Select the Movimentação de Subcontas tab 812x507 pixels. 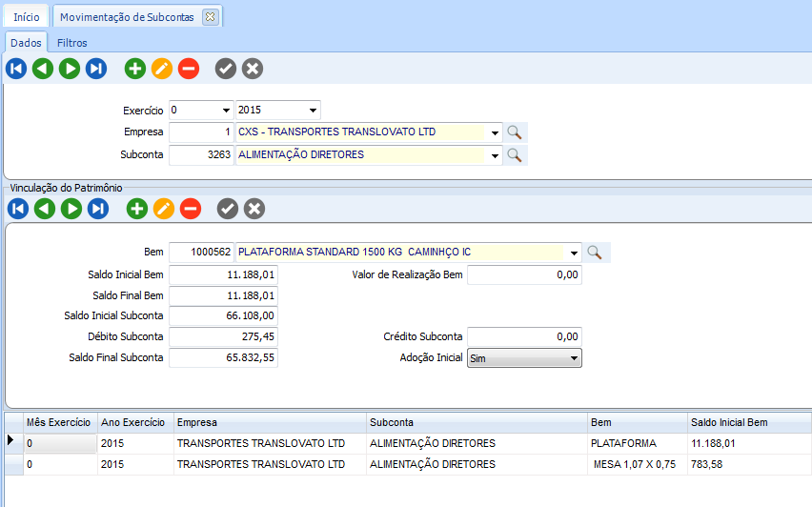click(127, 17)
